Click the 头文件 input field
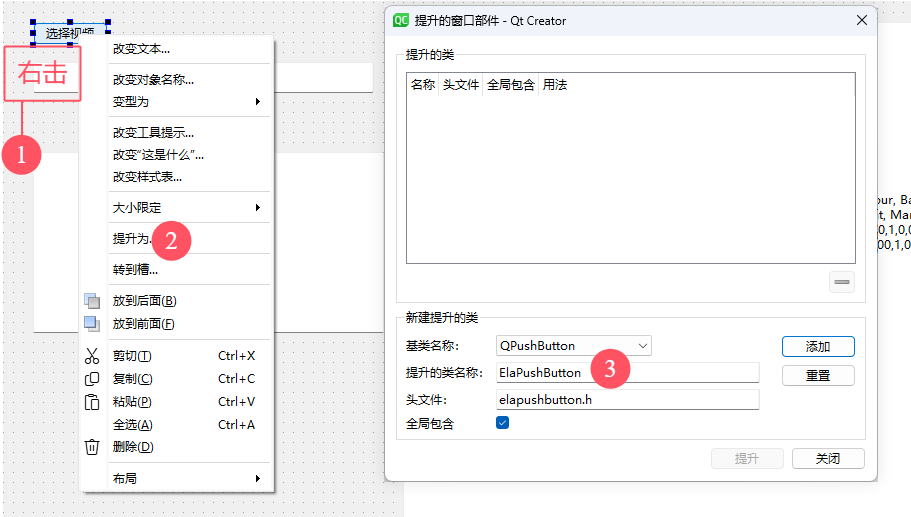This screenshot has height=517, width=911. click(627, 400)
